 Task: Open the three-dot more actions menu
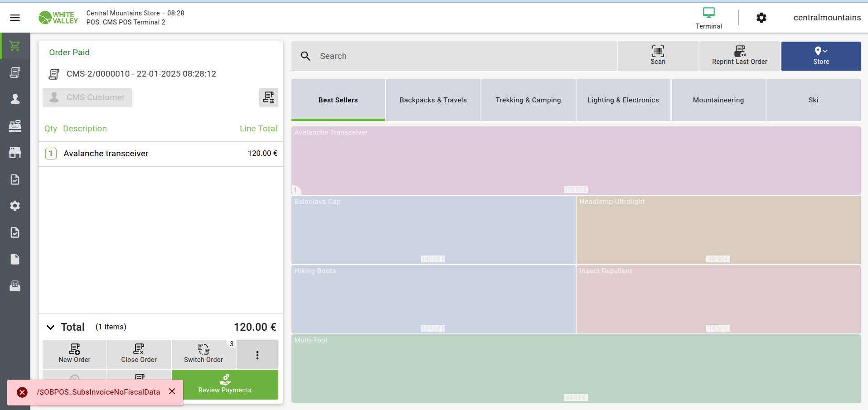[257, 355]
